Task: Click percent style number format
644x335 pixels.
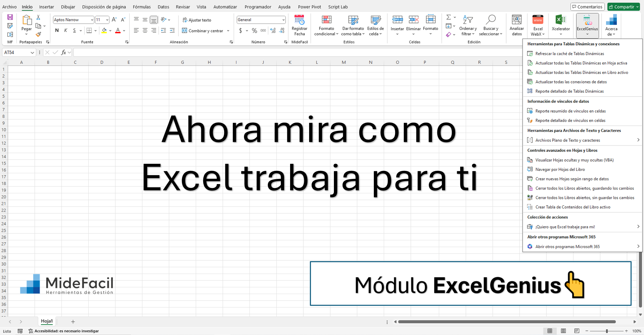Action: pos(254,31)
